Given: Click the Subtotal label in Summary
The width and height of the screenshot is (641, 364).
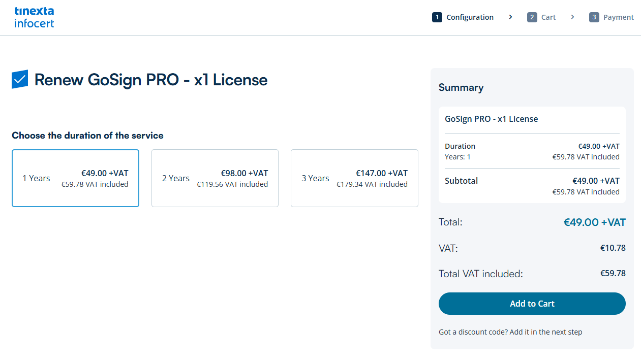Looking at the screenshot, I should click(x=461, y=181).
